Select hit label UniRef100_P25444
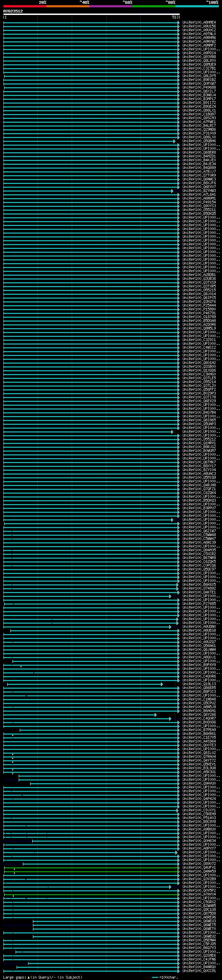This screenshot has height=980, width=222. click(199, 306)
